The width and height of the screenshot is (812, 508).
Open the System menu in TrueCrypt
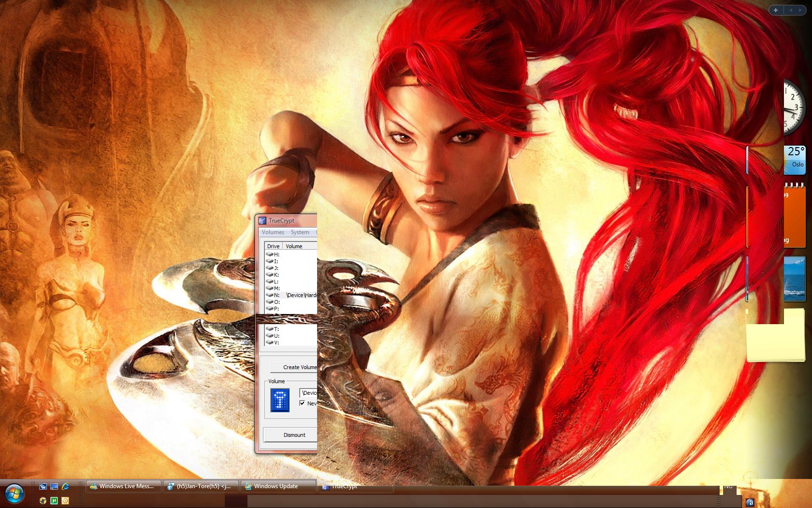point(300,232)
